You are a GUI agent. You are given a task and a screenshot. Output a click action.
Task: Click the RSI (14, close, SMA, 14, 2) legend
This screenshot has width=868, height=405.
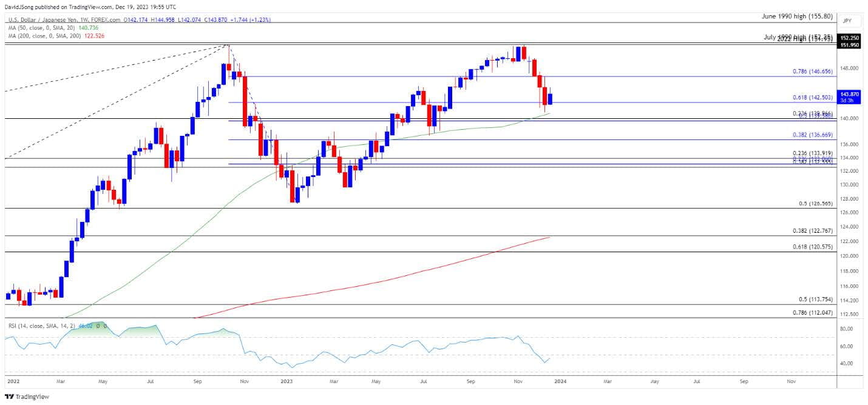[42, 326]
